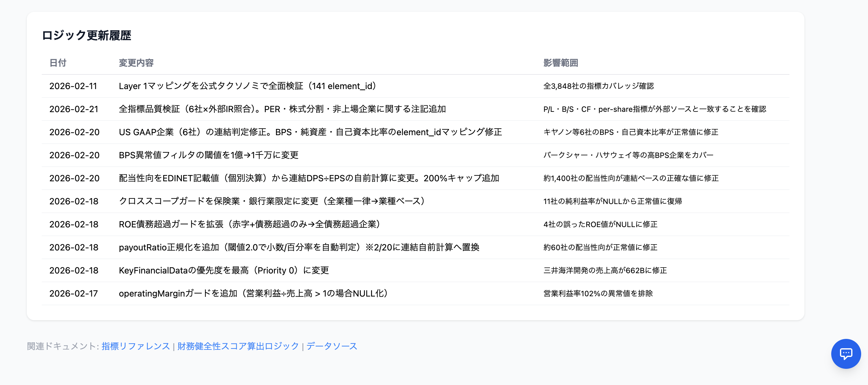Screen dimensions: 868x385
Task: Click the Layer 1マッピング change description
Action: point(248,86)
